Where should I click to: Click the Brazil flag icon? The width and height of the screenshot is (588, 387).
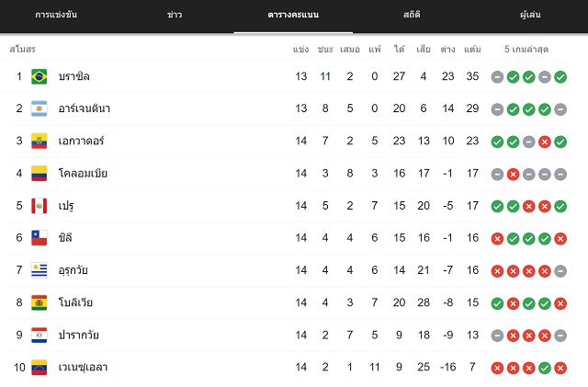(39, 76)
